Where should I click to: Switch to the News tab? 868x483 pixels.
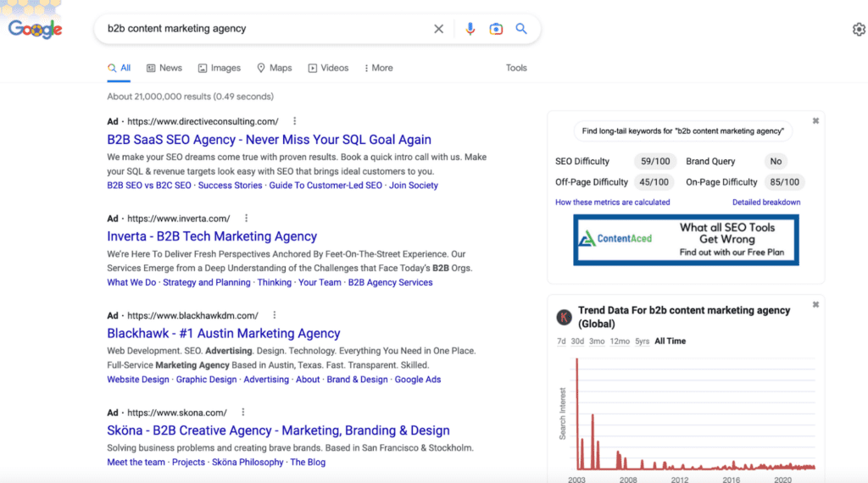pyautogui.click(x=164, y=68)
